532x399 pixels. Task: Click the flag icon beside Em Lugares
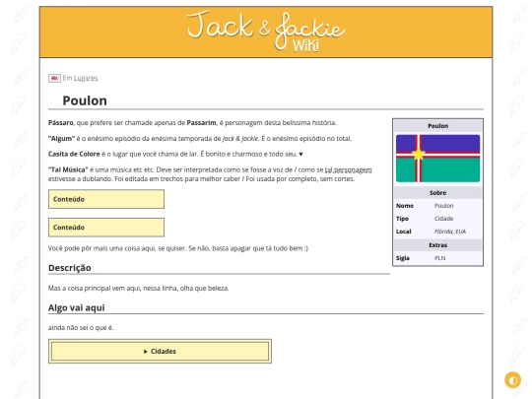[x=54, y=79]
